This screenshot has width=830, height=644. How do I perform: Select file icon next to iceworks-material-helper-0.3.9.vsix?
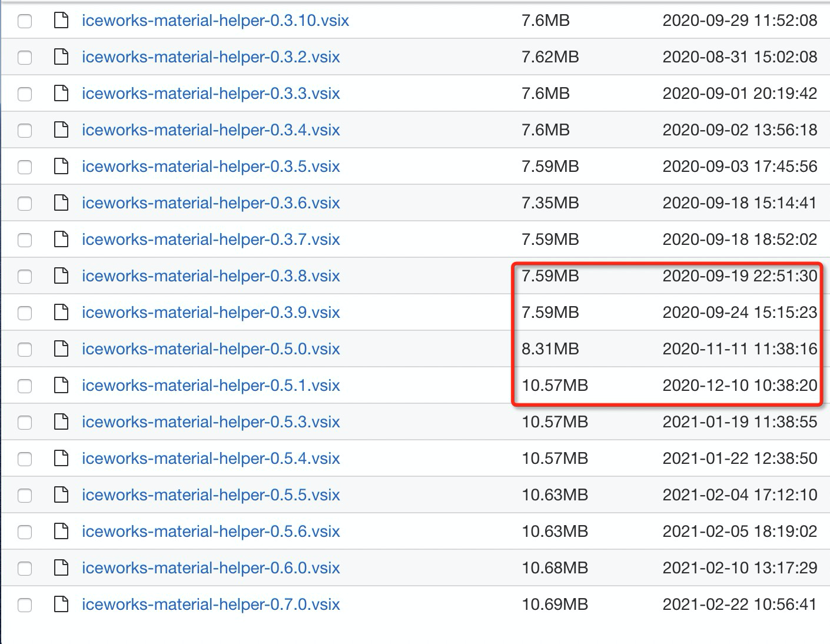point(61,313)
